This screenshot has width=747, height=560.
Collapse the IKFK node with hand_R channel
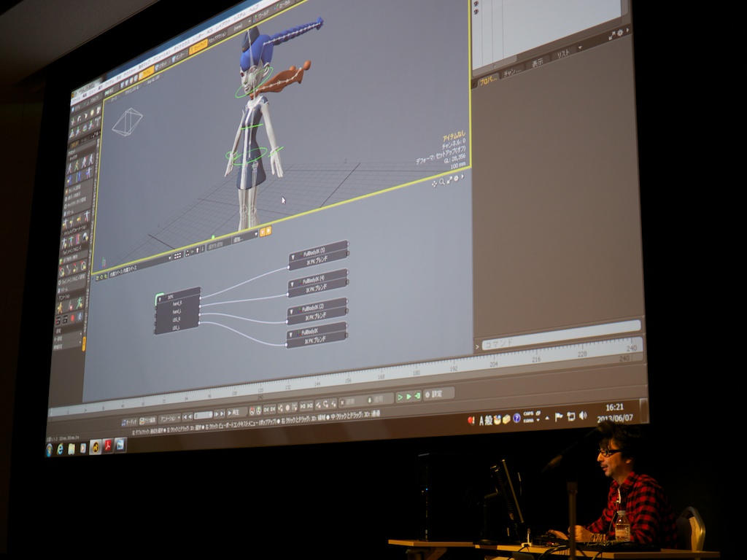tap(161, 299)
